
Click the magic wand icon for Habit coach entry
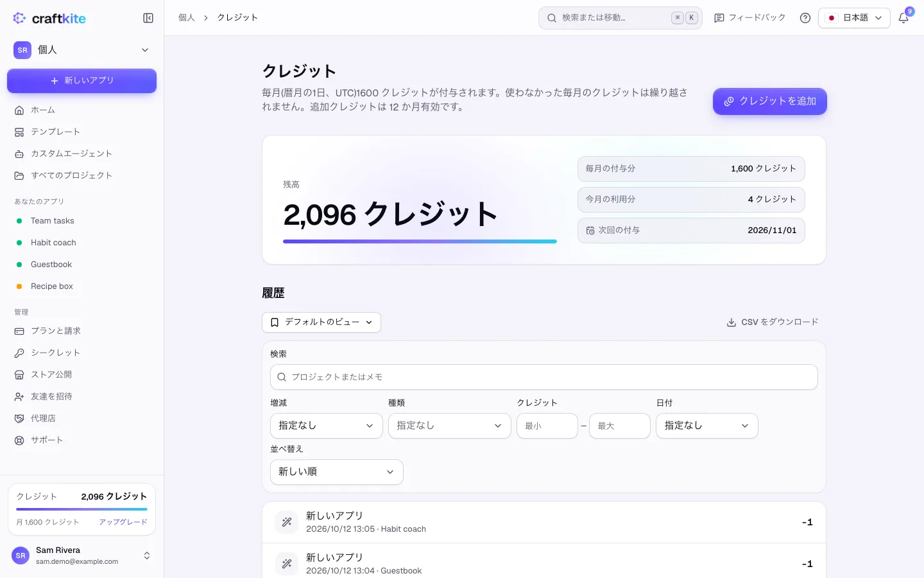pos(287,522)
